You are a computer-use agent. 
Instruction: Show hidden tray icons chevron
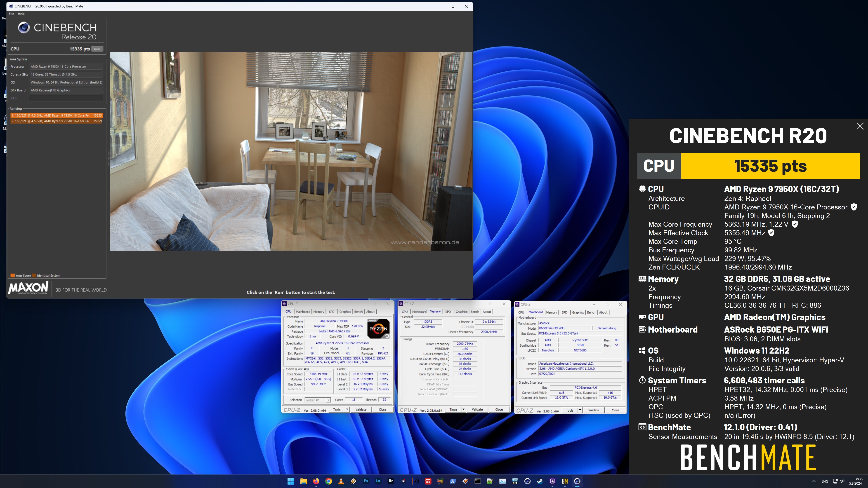pyautogui.click(x=814, y=481)
